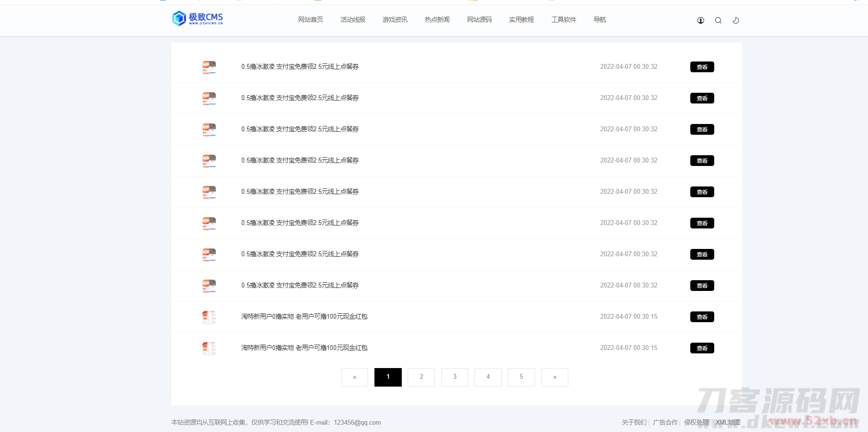Viewport: 868px width, 432px height.
Task: Go to next page with » arrow
Action: [555, 377]
